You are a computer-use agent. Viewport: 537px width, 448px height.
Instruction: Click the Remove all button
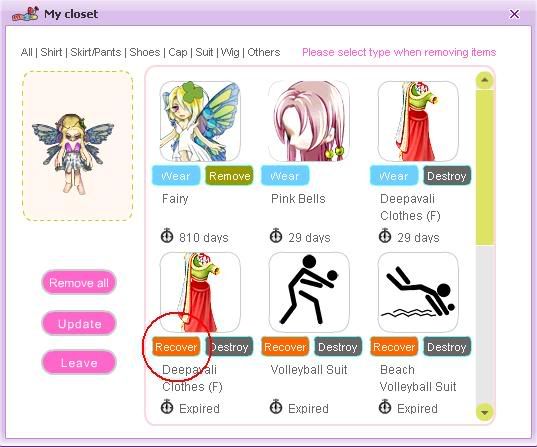pyautogui.click(x=79, y=283)
